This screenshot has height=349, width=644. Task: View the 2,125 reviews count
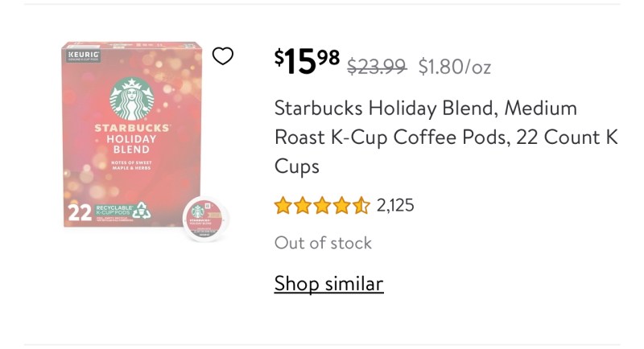click(x=395, y=206)
